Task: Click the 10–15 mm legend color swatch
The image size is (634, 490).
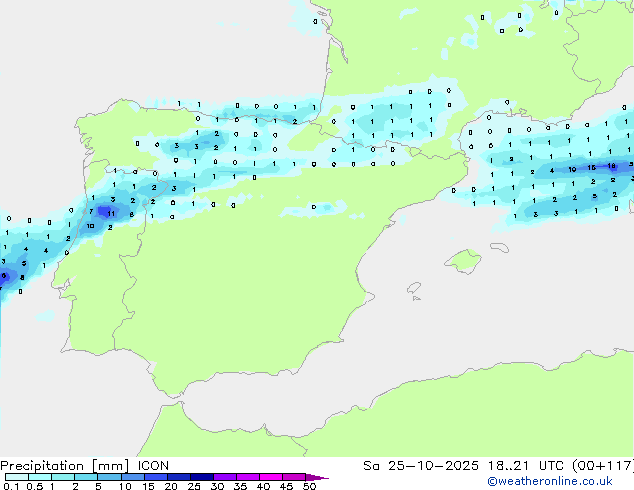Action: tap(132, 477)
